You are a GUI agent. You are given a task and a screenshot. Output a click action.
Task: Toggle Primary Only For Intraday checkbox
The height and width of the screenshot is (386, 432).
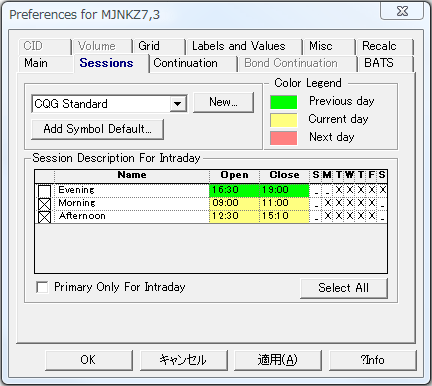pyautogui.click(x=42, y=287)
